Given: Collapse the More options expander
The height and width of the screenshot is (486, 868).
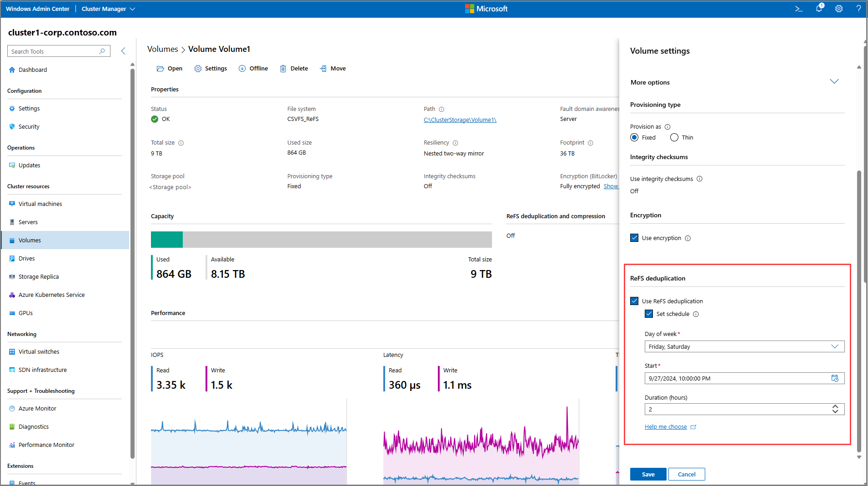Looking at the screenshot, I should click(834, 82).
